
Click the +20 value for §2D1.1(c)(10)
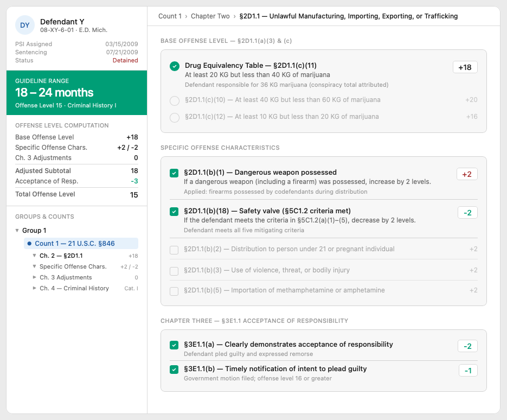(x=471, y=100)
